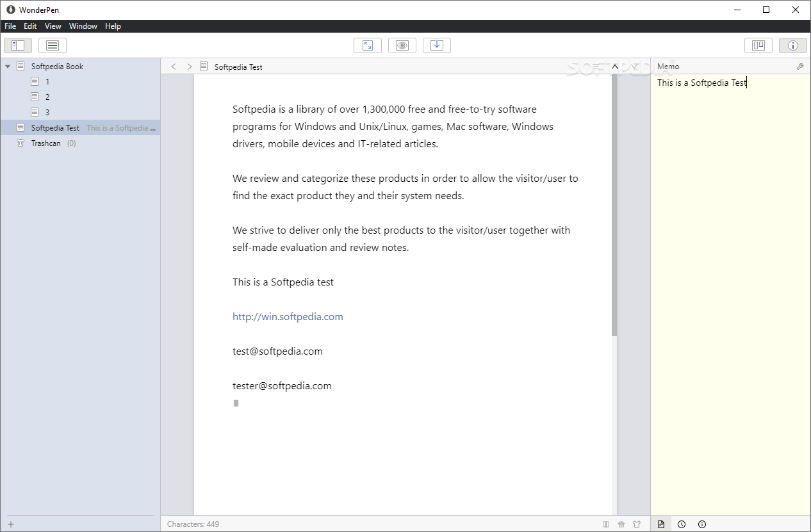This screenshot has width=811, height=532.
Task: Go back with the left chevron
Action: tap(173, 67)
